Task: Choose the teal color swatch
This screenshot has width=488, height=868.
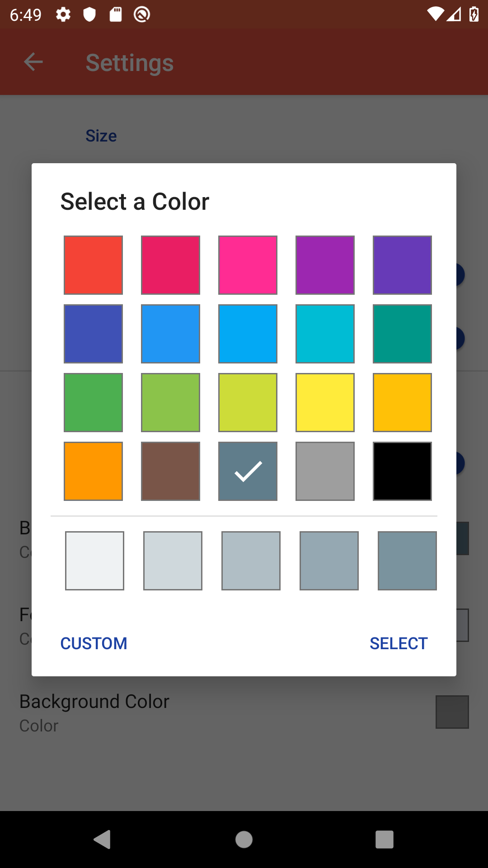Action: (402, 334)
